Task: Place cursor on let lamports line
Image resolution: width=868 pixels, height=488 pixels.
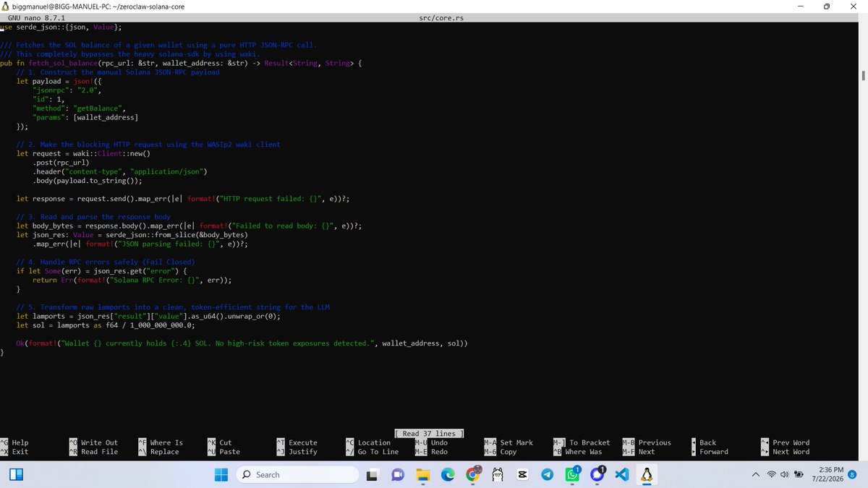Action: tap(148, 316)
